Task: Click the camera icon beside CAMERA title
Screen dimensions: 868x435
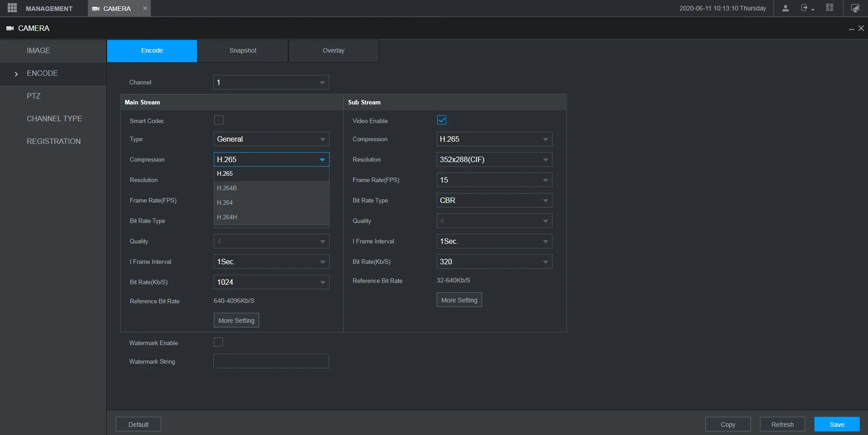Action: click(10, 28)
